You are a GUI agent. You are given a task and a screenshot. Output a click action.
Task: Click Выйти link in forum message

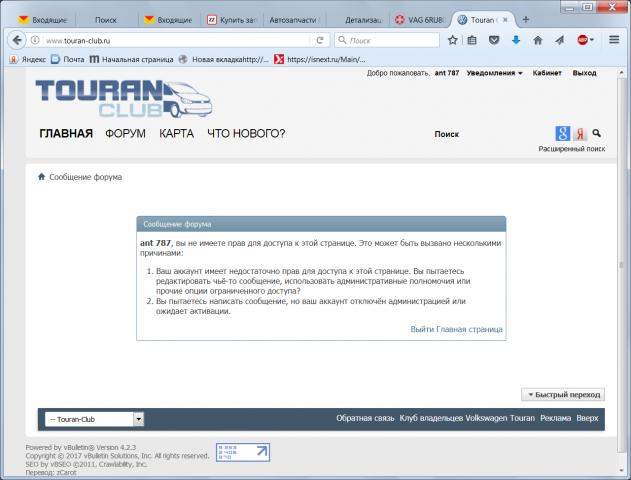point(422,329)
